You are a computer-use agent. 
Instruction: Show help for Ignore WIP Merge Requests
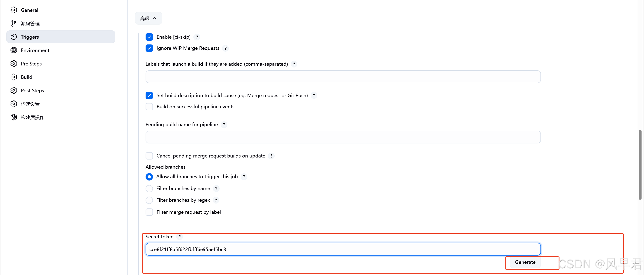[225, 48]
